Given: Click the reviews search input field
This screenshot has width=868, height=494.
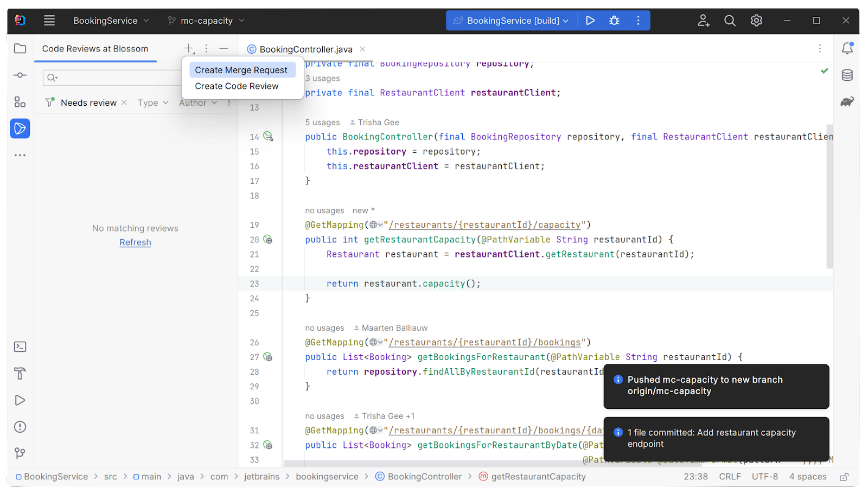Looking at the screenshot, I should click(112, 78).
